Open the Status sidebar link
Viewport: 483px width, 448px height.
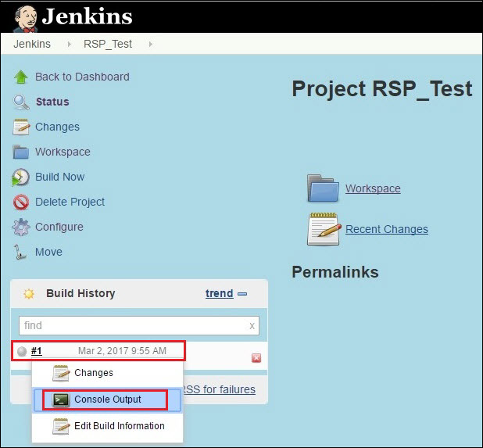click(x=52, y=102)
